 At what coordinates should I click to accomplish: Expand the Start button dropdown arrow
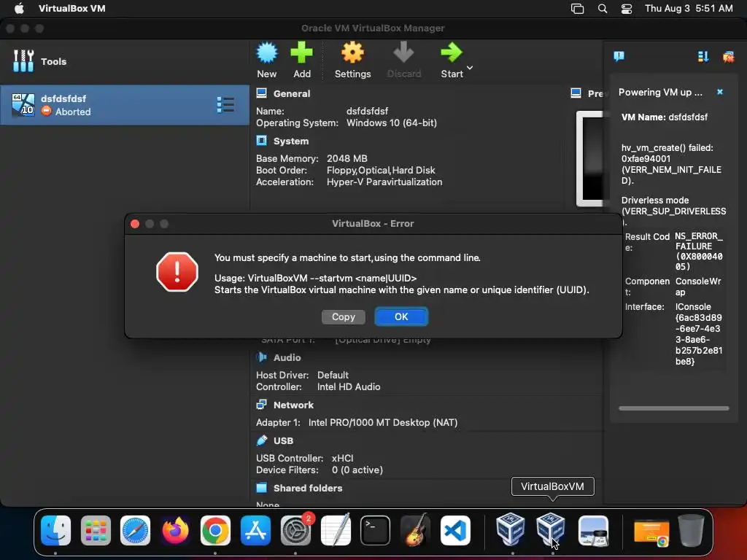click(x=470, y=68)
